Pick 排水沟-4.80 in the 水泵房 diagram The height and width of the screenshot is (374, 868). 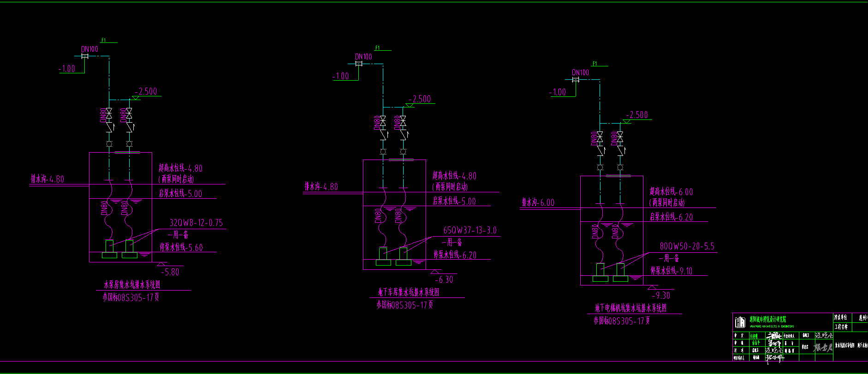48,179
